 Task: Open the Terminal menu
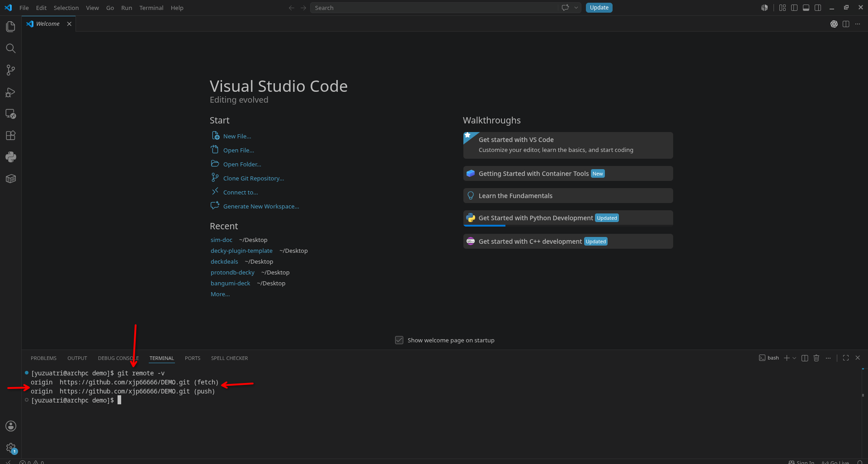coord(151,8)
